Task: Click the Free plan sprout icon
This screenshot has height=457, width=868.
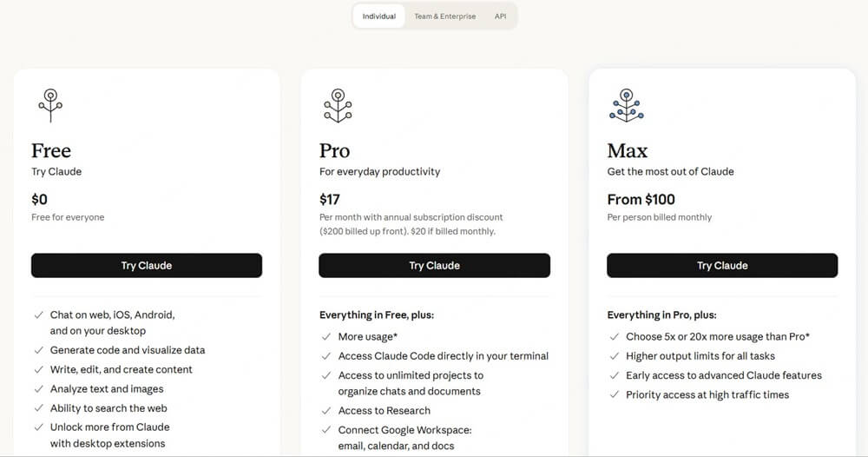Action: (50, 104)
